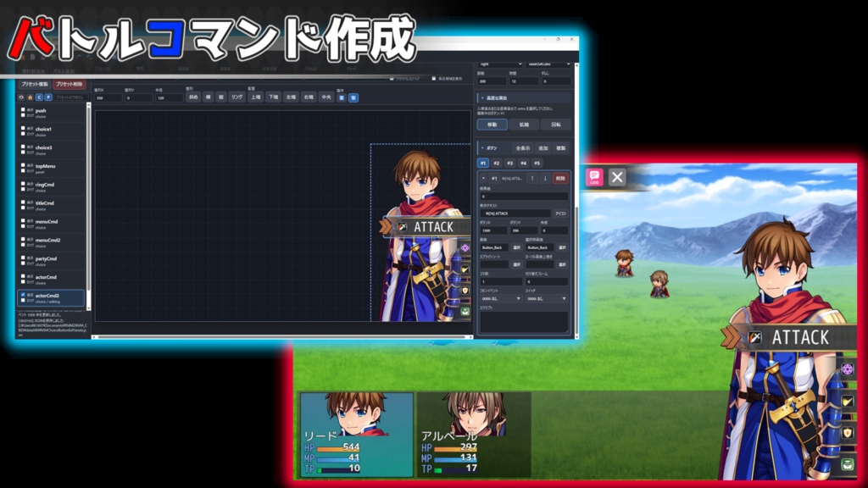
Task: Toggle the 表示 checkbox for topMenu preset
Action: (x=23, y=165)
